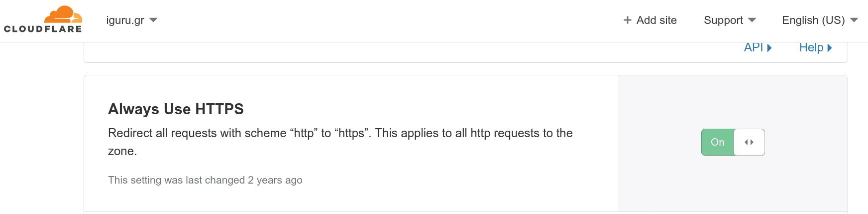Click the triangle arrow next to Help
This screenshot has height=214, width=868.
tap(830, 48)
